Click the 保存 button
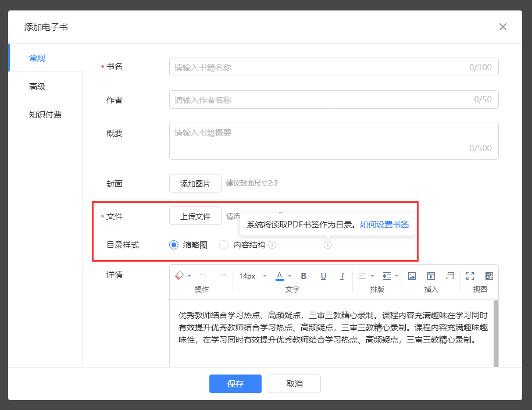The height and width of the screenshot is (410, 532). 235,384
